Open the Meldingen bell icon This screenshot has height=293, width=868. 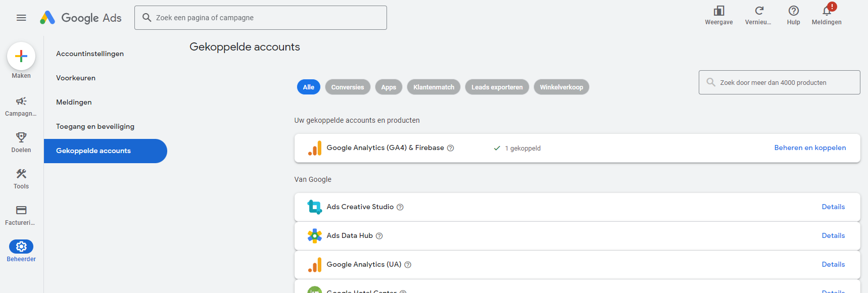click(827, 11)
